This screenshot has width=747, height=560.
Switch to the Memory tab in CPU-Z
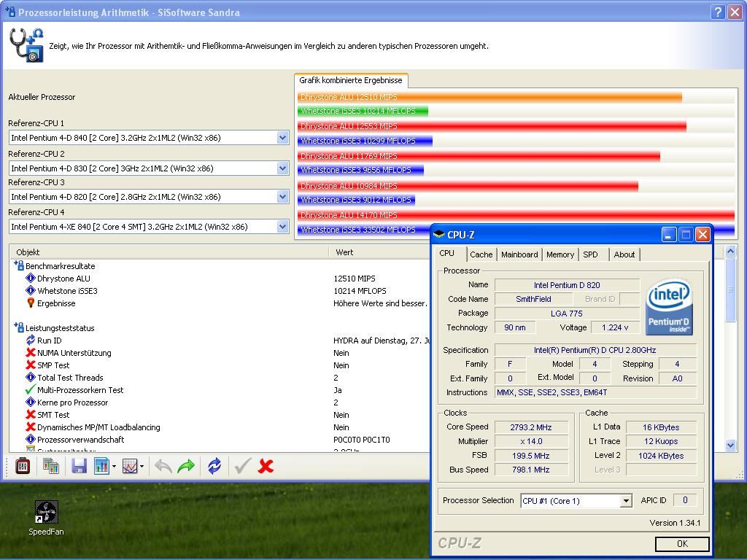point(560,254)
